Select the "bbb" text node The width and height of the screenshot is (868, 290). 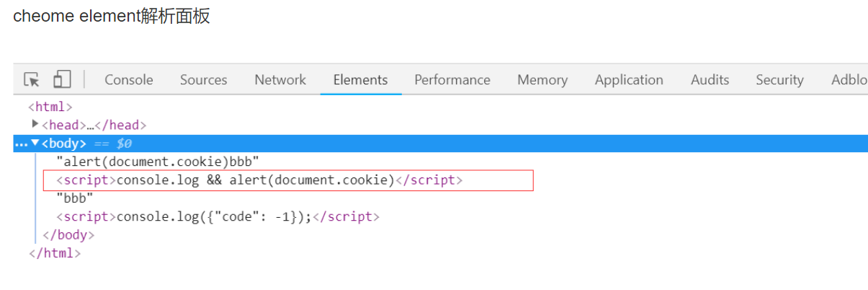[x=75, y=198]
